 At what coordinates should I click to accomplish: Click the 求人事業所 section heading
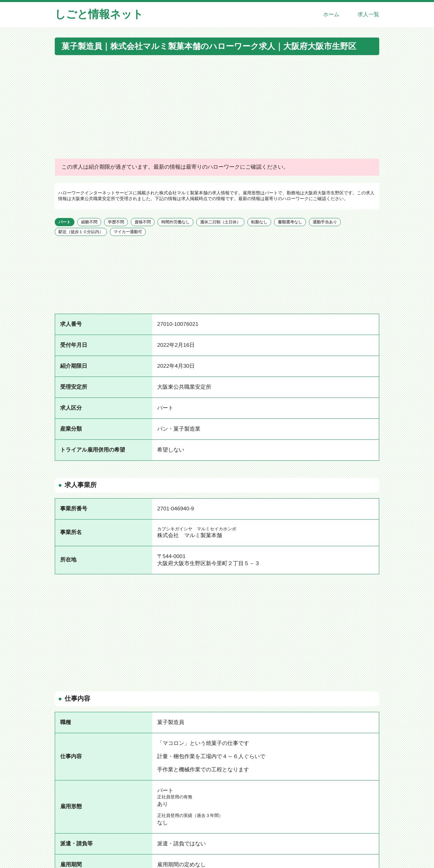(x=217, y=485)
